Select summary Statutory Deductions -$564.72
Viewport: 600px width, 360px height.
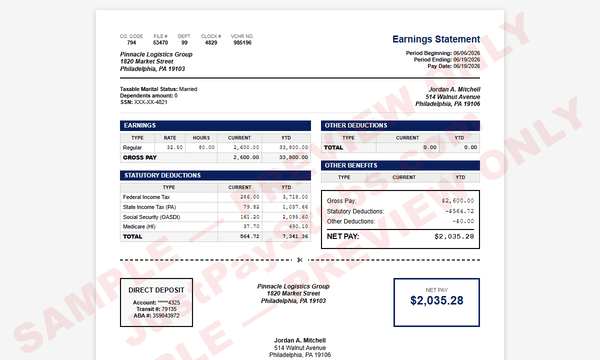(460, 211)
